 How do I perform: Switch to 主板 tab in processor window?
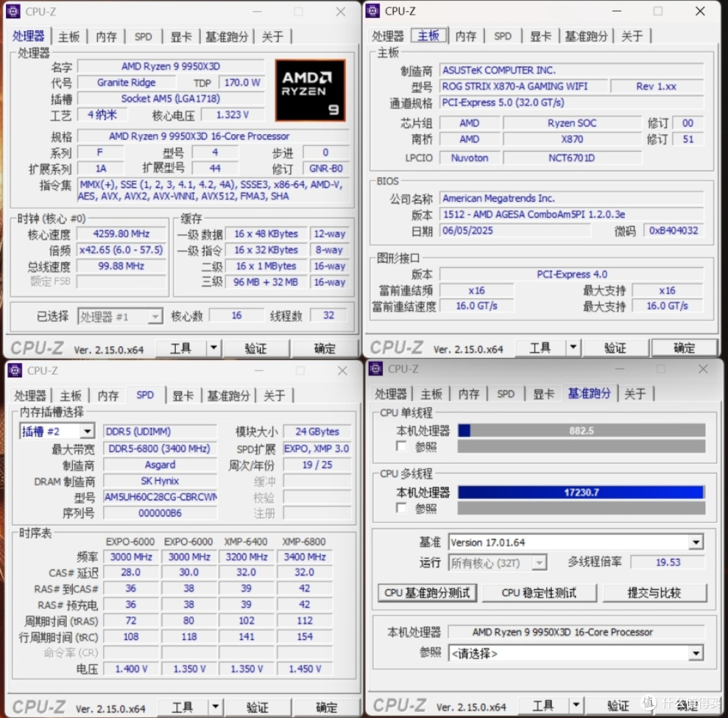69,36
